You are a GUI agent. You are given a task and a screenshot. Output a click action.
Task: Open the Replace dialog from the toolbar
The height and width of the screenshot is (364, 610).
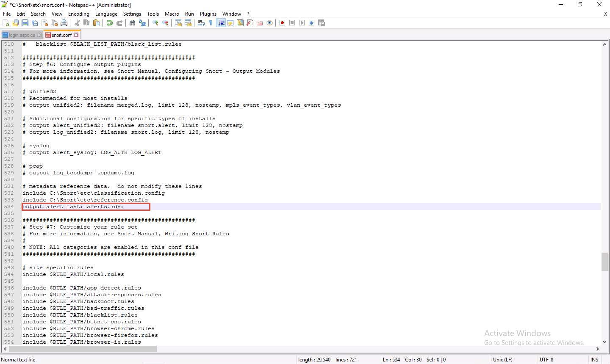tap(142, 23)
